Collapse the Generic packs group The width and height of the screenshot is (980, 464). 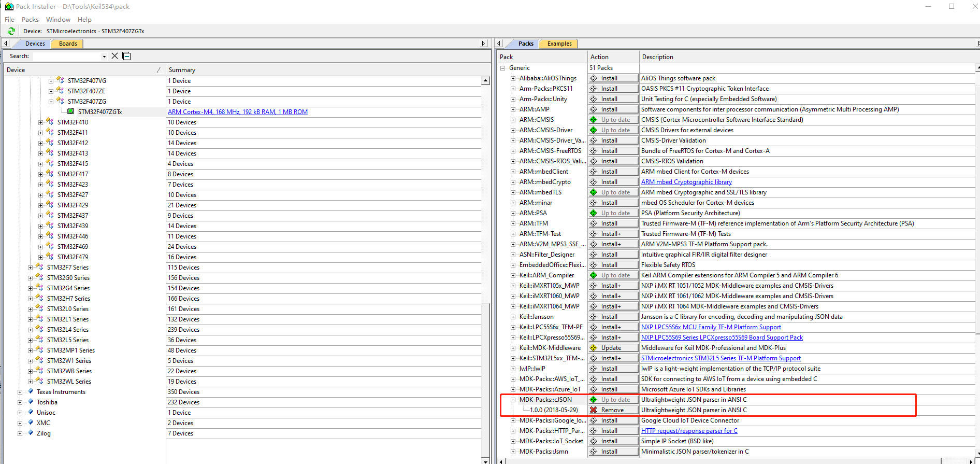pos(502,68)
